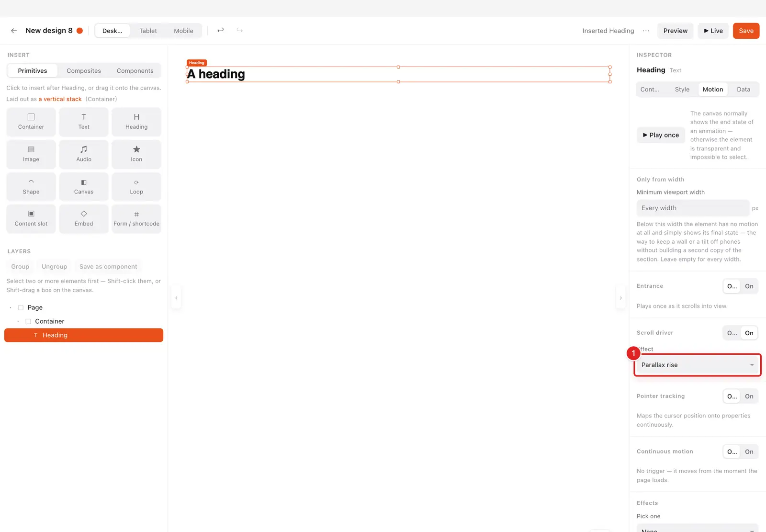Redo the undone action
This screenshot has width=766, height=532.
point(240,30)
